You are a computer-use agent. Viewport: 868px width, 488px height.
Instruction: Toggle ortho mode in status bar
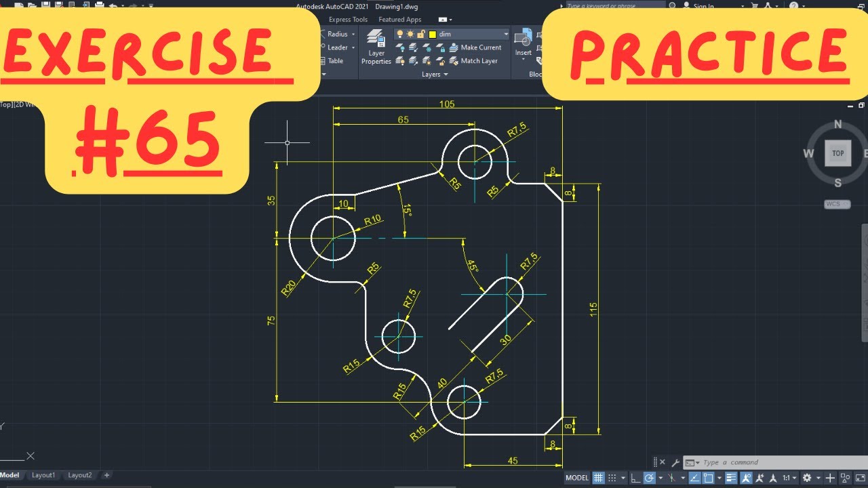click(x=636, y=478)
